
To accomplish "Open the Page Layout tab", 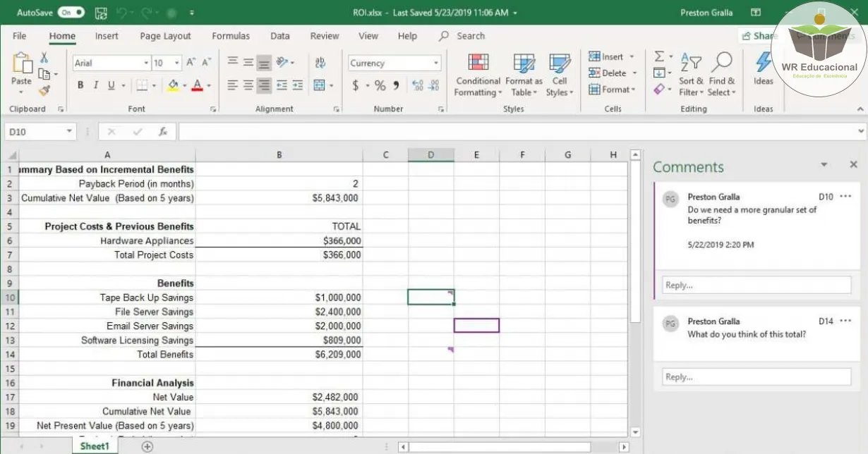I will coord(165,36).
